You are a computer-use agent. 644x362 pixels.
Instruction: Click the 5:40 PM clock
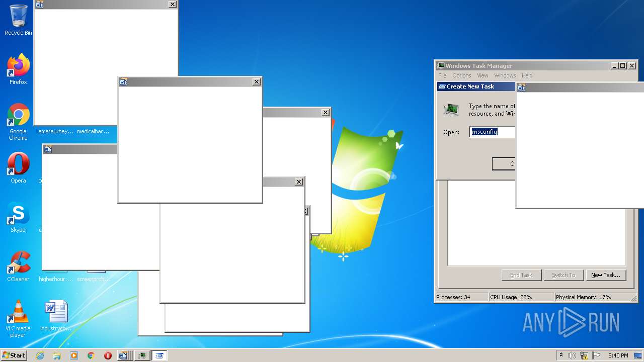pos(618,355)
